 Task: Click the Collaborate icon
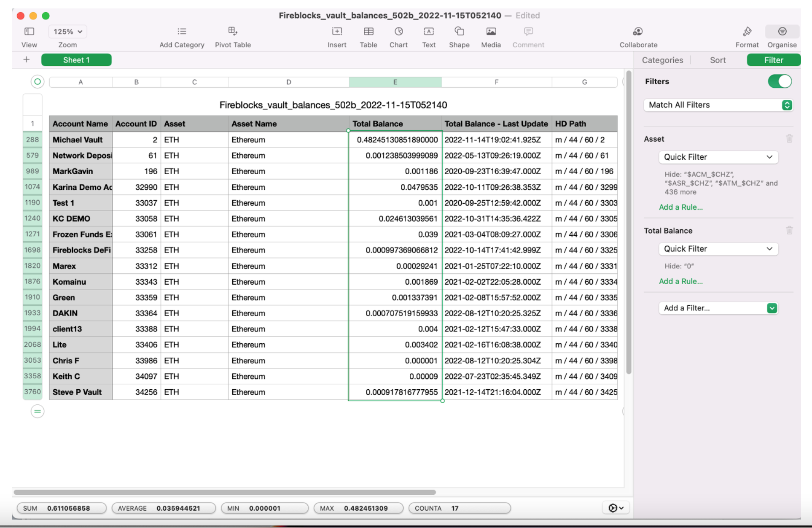(638, 32)
